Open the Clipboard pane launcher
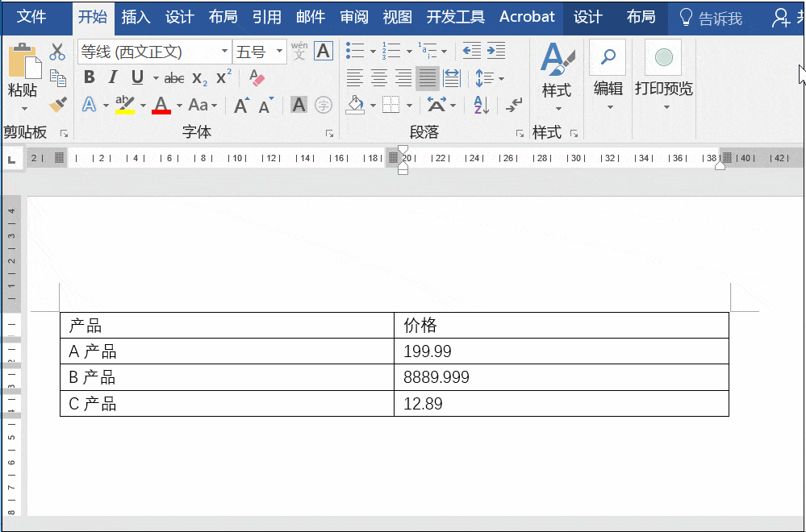Screen dimensions: 806x532 (65, 134)
